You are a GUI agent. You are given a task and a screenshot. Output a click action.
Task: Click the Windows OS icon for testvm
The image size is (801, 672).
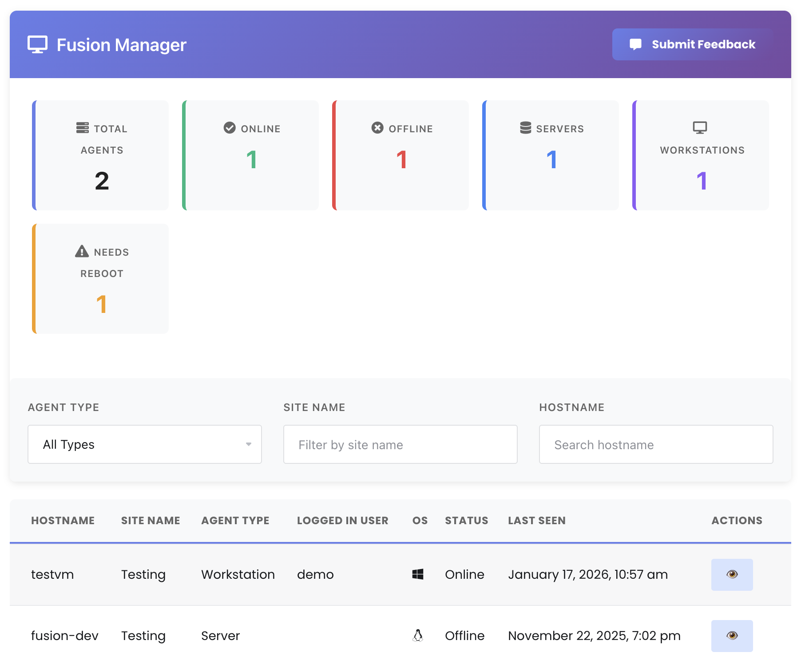(x=418, y=574)
